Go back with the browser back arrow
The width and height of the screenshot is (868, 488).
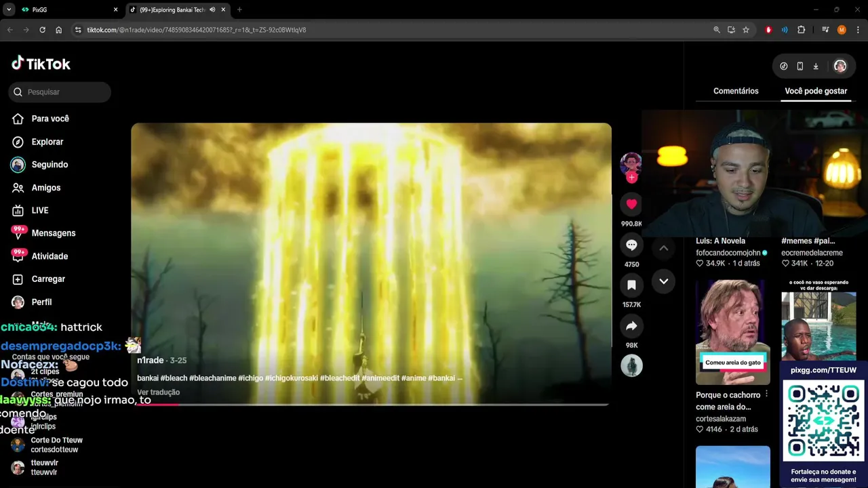coord(9,30)
